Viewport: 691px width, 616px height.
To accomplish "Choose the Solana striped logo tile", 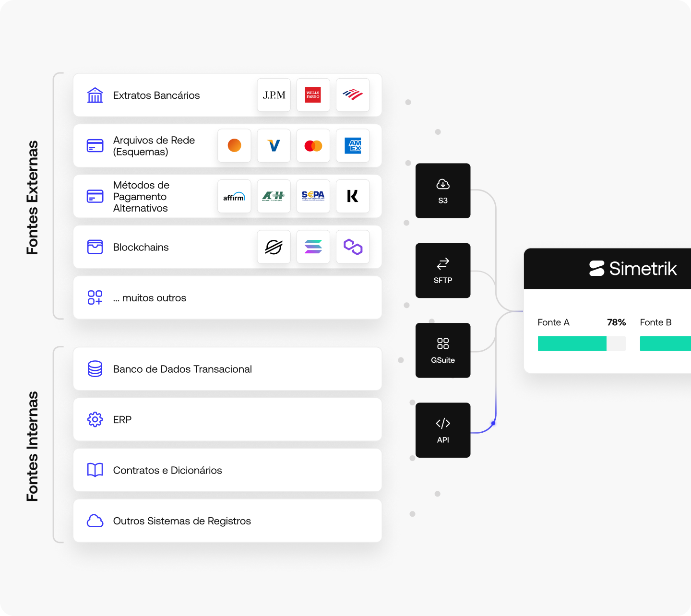I will pyautogui.click(x=313, y=247).
